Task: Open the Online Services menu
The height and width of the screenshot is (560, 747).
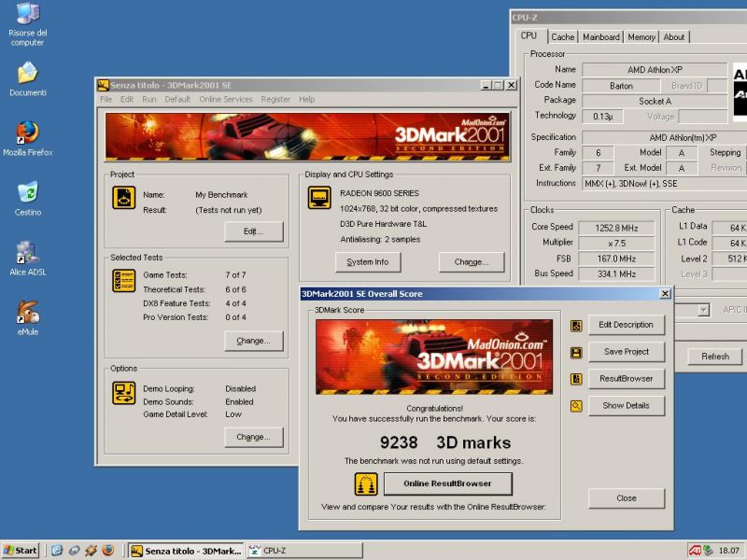Action: click(x=226, y=99)
